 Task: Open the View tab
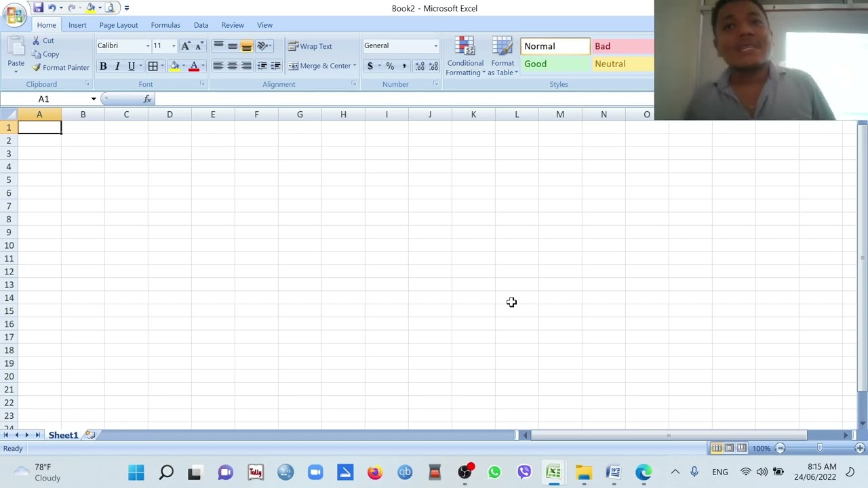coord(264,25)
